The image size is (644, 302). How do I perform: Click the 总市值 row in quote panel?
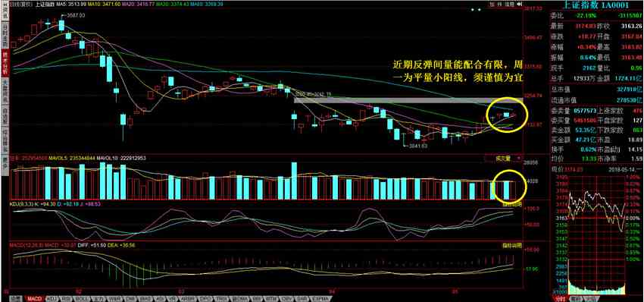pos(596,89)
